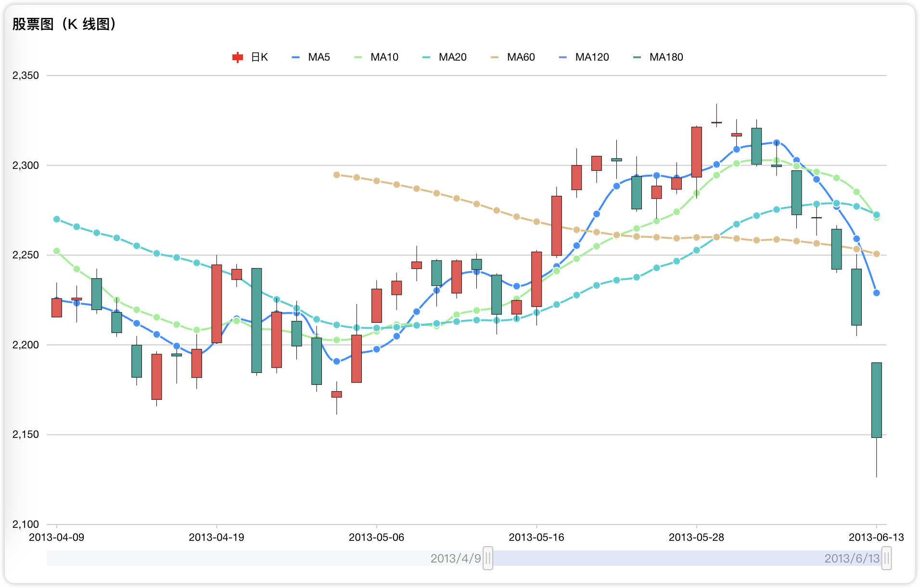Click the 2013-05-06 red candlestick
The height and width of the screenshot is (588, 920).
click(377, 306)
